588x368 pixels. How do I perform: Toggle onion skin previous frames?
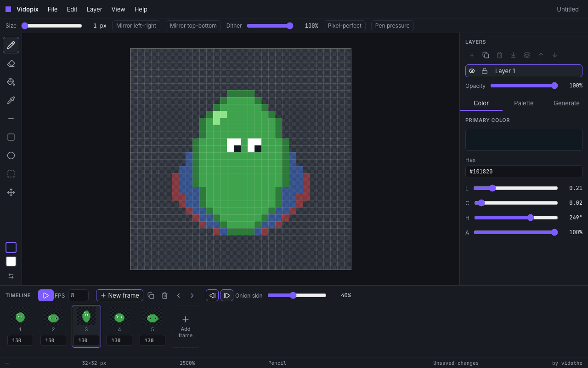(212, 295)
